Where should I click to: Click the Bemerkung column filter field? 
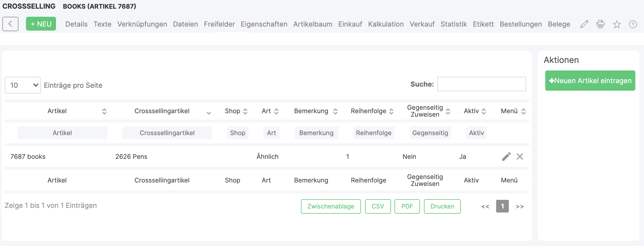click(316, 133)
